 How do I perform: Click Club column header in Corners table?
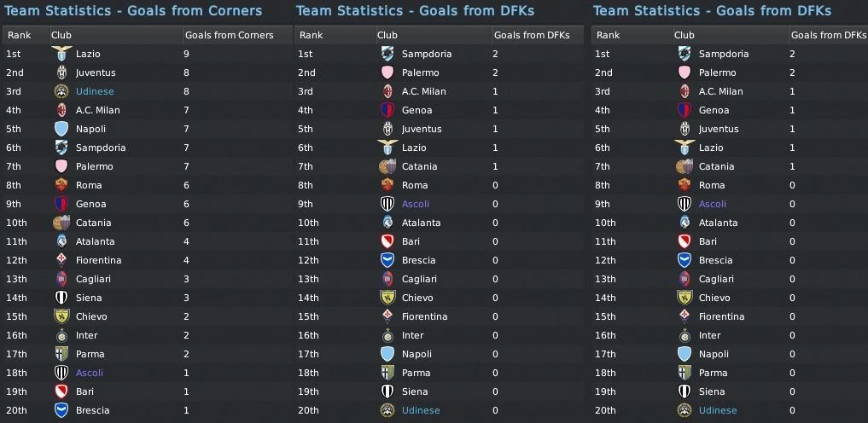click(x=61, y=35)
